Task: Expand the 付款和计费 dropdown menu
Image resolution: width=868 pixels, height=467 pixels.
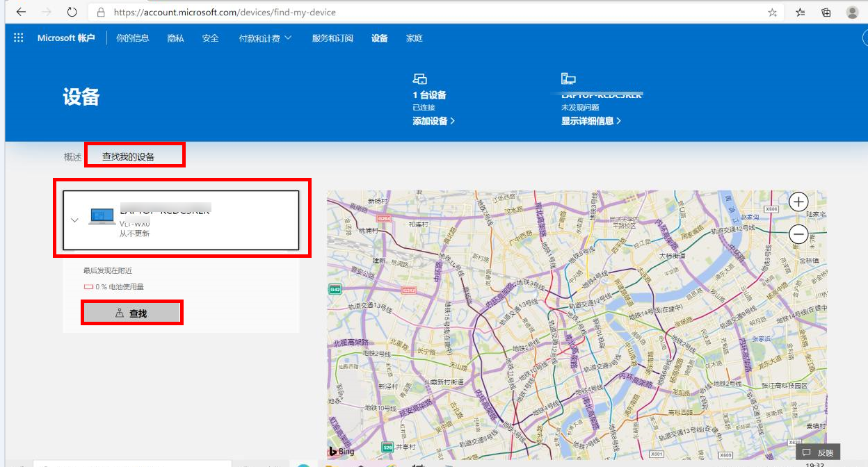Action: (x=265, y=38)
